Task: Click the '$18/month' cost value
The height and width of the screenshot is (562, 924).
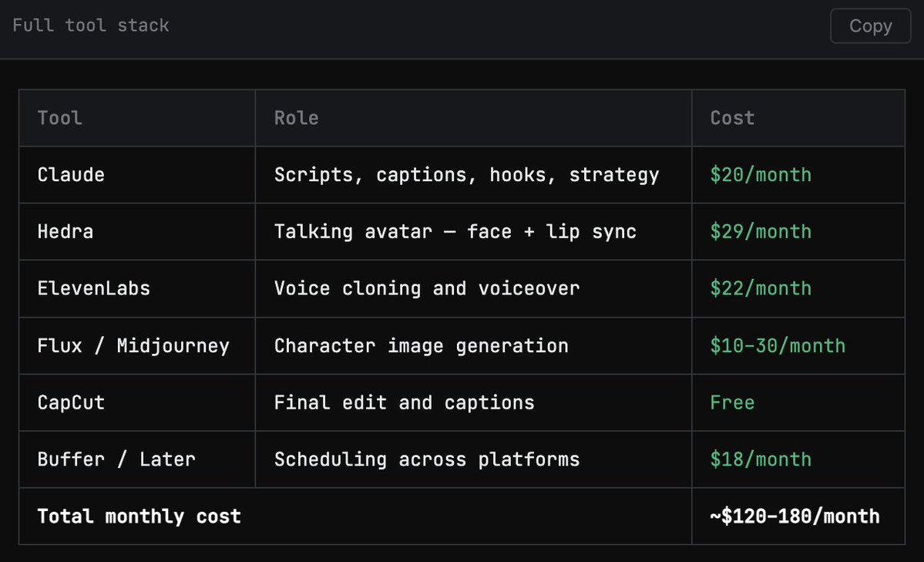Action: (761, 459)
